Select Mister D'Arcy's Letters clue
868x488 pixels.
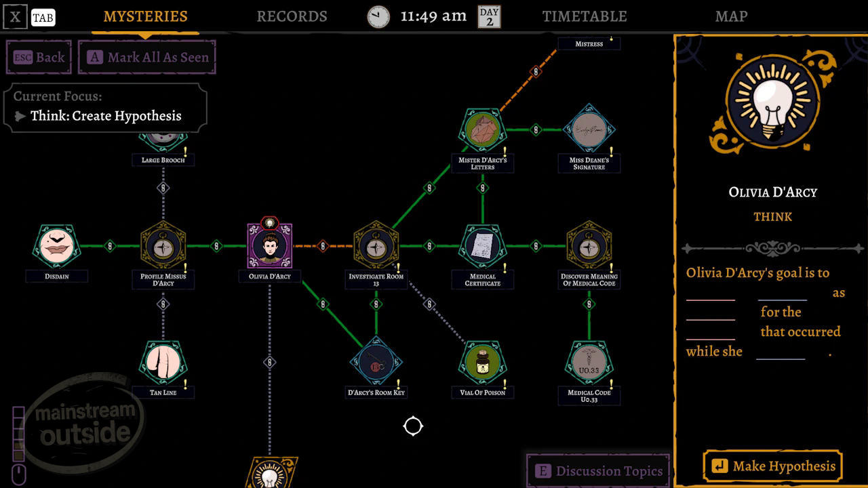pyautogui.click(x=483, y=131)
